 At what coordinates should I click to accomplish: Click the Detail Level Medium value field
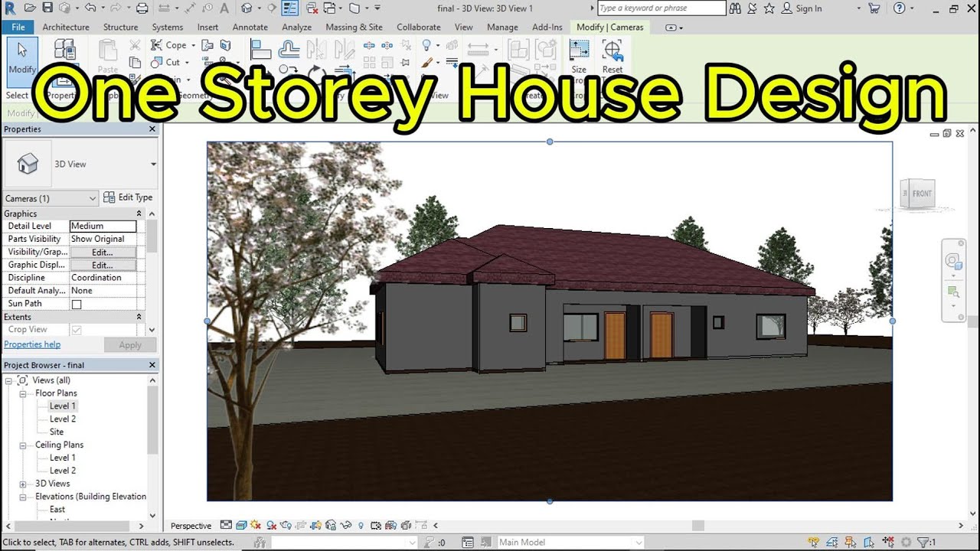coord(103,226)
